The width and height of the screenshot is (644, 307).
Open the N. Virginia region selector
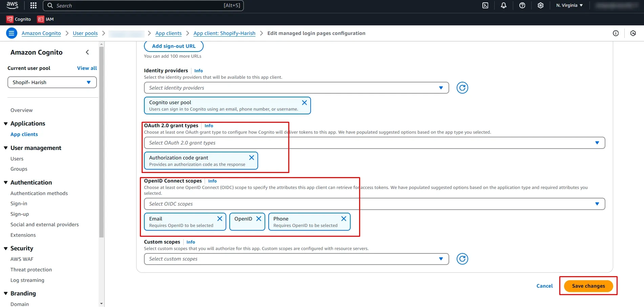point(569,5)
